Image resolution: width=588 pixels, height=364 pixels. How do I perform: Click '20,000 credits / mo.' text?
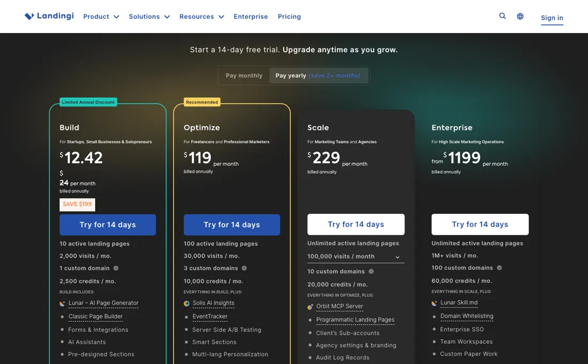[337, 284]
